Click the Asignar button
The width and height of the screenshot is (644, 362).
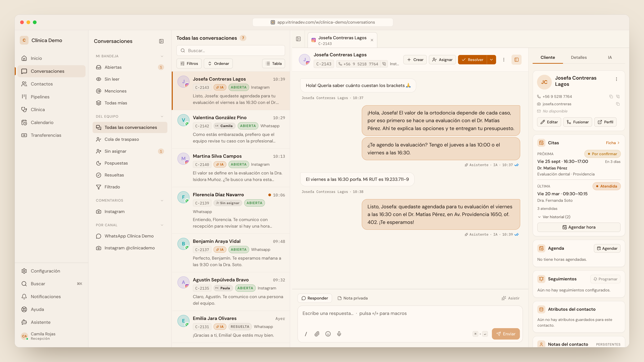click(x=442, y=60)
